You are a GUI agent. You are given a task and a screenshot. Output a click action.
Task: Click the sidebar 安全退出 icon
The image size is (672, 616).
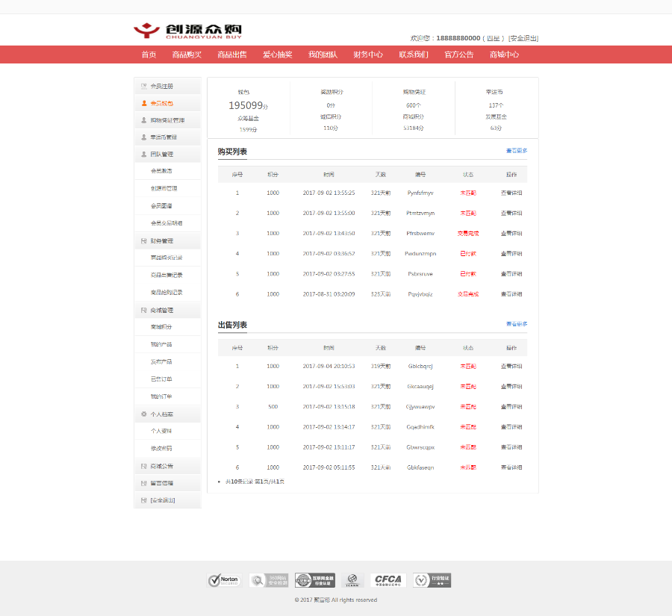(144, 500)
